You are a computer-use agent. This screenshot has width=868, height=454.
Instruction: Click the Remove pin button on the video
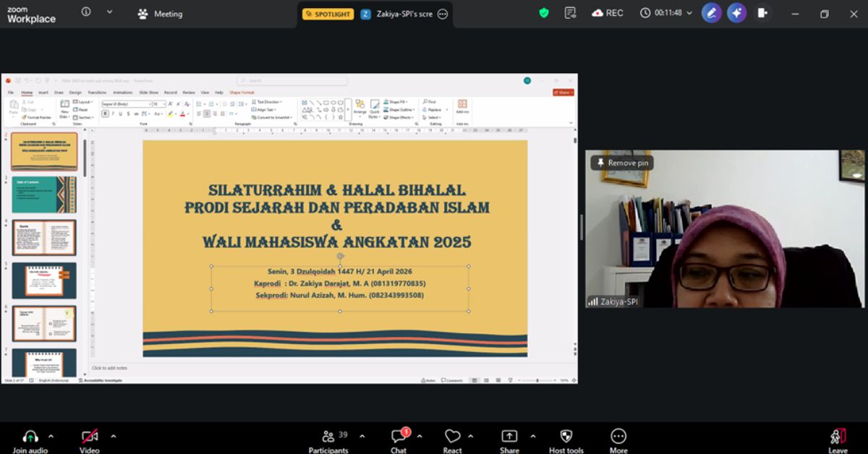(622, 163)
